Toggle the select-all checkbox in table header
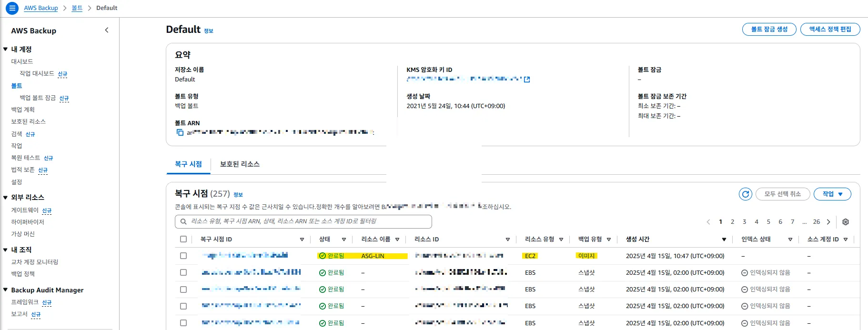868x330 pixels. pos(183,239)
